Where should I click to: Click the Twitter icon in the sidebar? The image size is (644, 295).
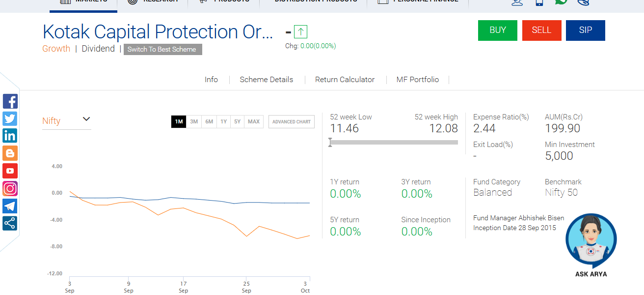click(x=10, y=118)
